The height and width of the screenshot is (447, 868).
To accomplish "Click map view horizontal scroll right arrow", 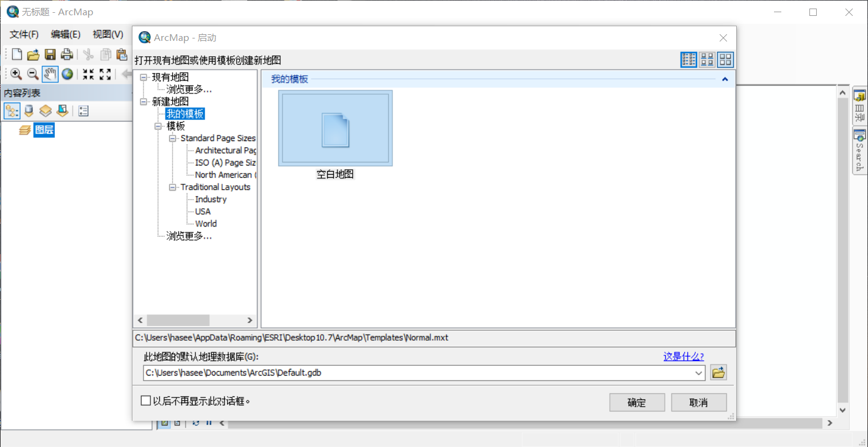I will [x=830, y=423].
